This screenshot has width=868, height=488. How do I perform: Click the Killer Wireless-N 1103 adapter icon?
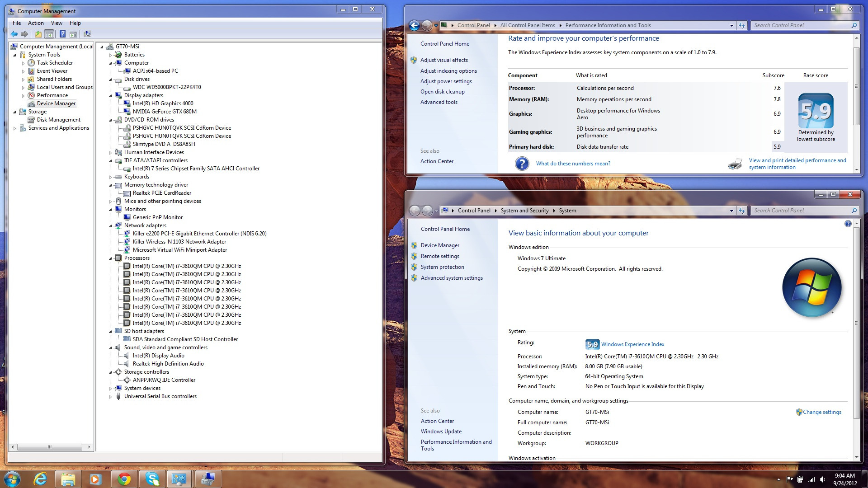(x=127, y=242)
